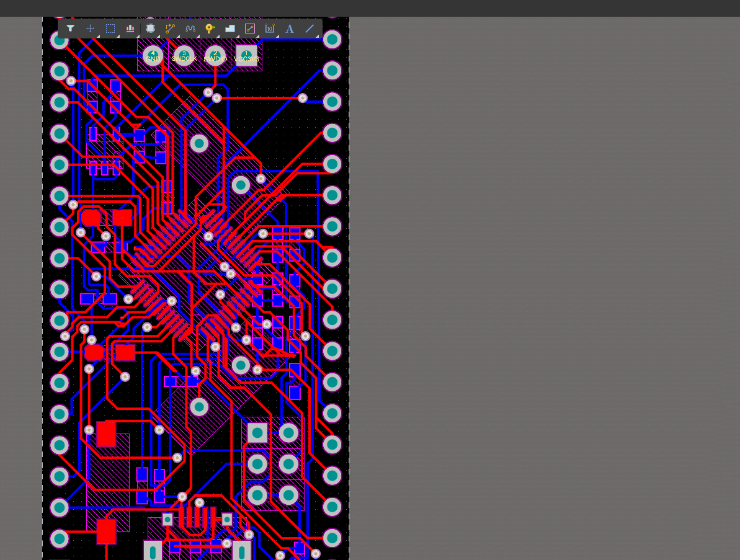Select the Place Dimension tool
This screenshot has height=560, width=740.
coord(269,29)
